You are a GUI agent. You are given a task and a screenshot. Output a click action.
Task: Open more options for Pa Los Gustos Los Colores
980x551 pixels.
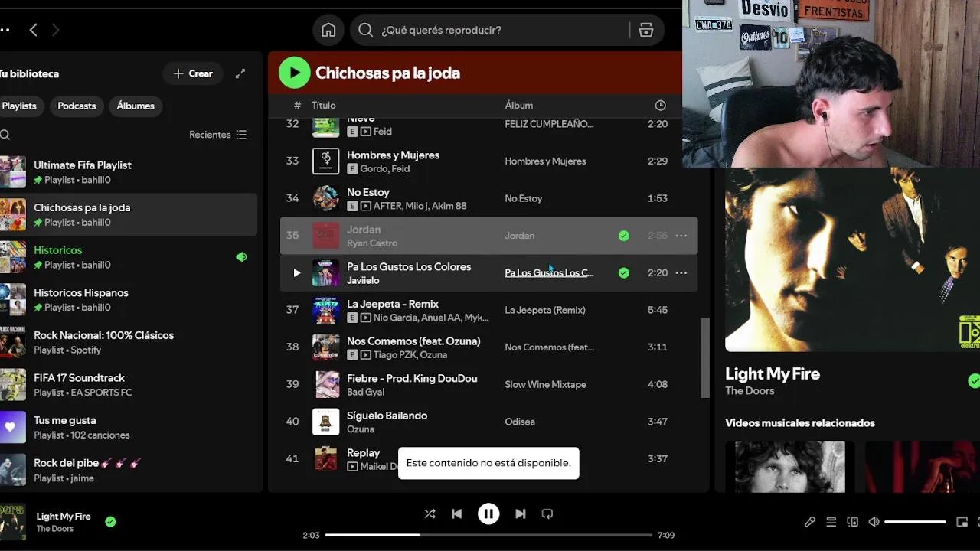click(681, 272)
